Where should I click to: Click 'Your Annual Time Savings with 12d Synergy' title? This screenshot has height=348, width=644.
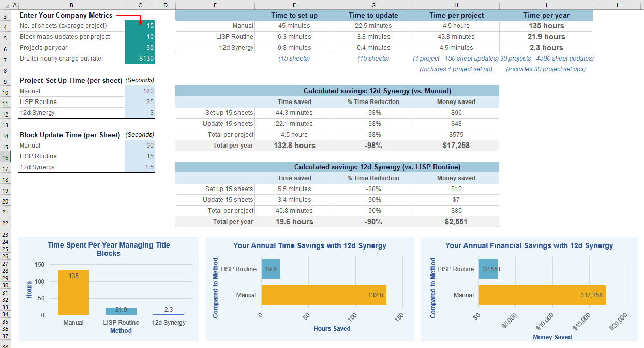tap(310, 245)
